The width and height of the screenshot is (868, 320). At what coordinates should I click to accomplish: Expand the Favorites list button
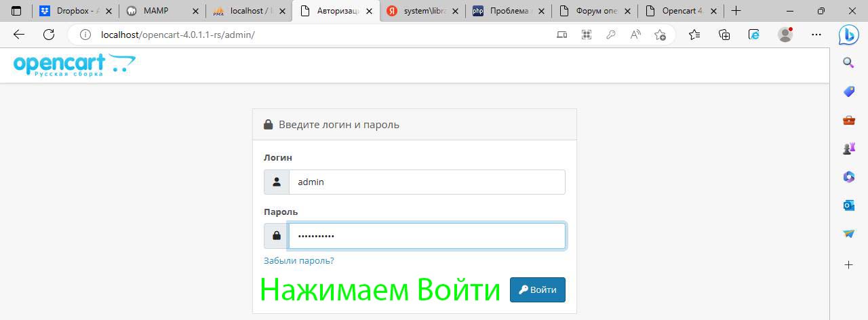click(x=694, y=35)
